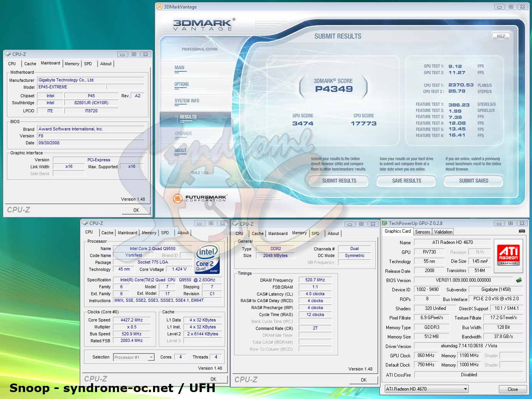Click the GPU Clock 860 MHz field
532x399 pixels.
tap(426, 355)
